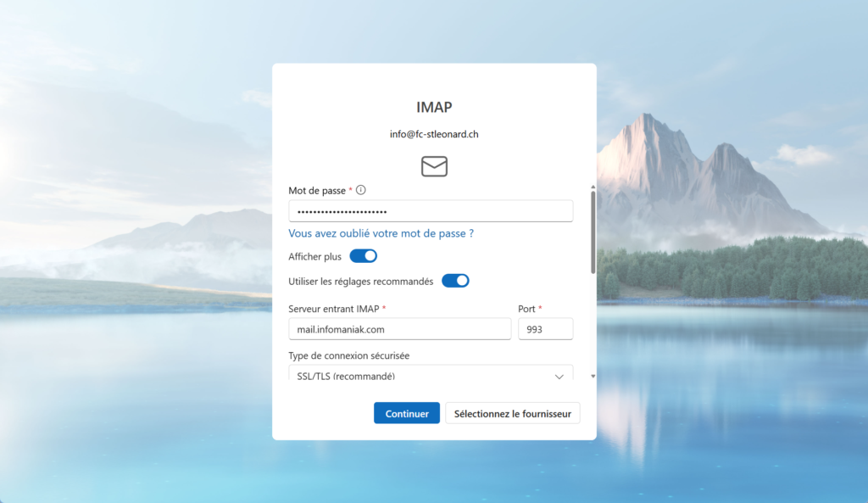Click the IMAP heading title

coord(434,108)
